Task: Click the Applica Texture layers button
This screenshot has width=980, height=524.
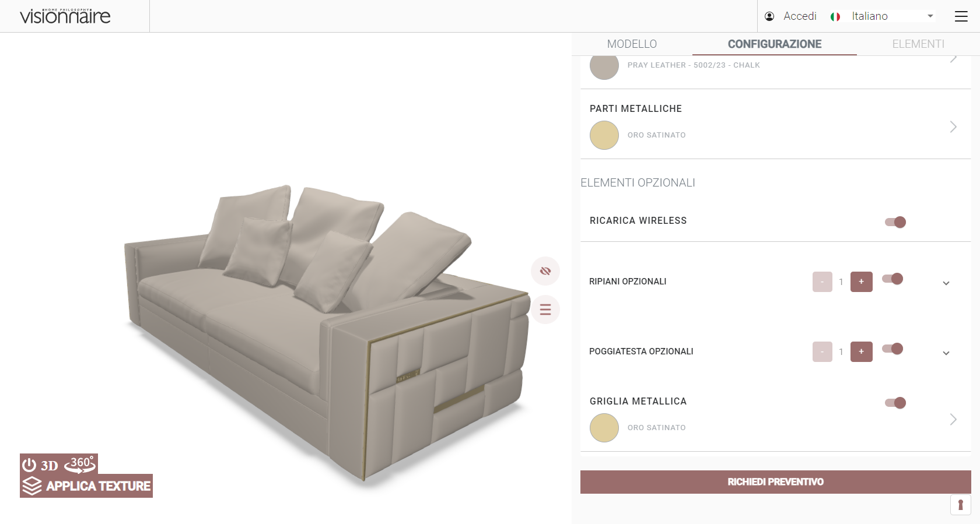Action: [86, 486]
